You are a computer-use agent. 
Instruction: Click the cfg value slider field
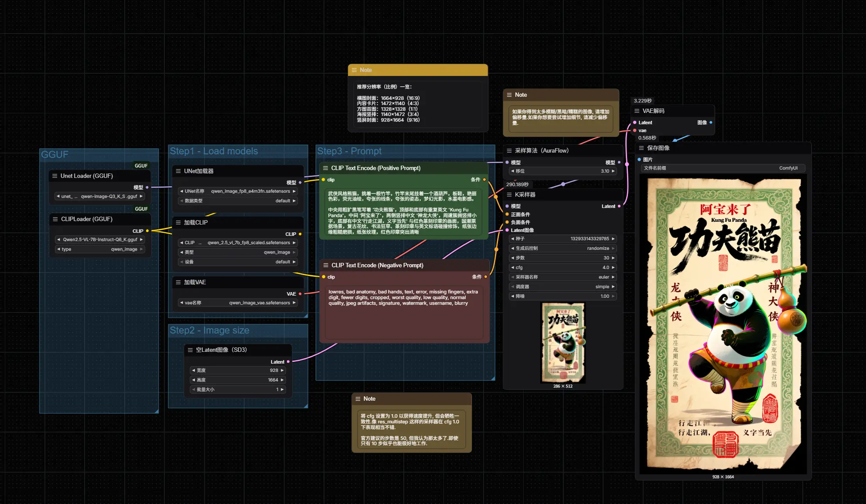(563, 267)
